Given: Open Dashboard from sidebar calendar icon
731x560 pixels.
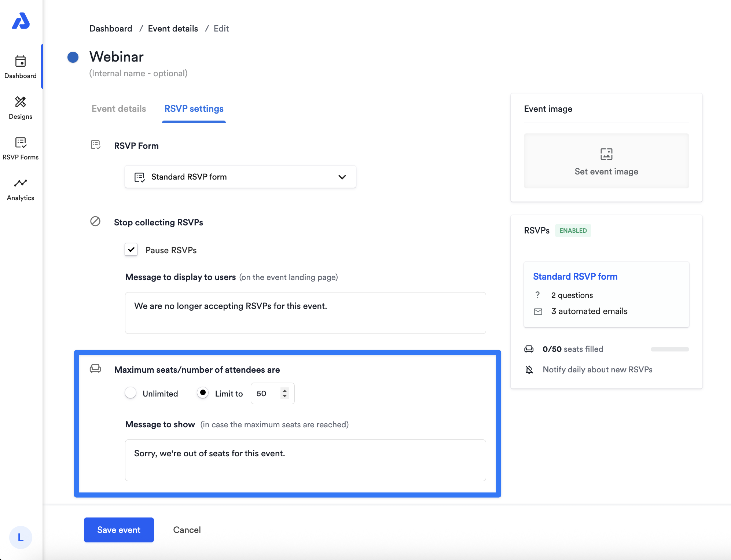Looking at the screenshot, I should pos(21,61).
